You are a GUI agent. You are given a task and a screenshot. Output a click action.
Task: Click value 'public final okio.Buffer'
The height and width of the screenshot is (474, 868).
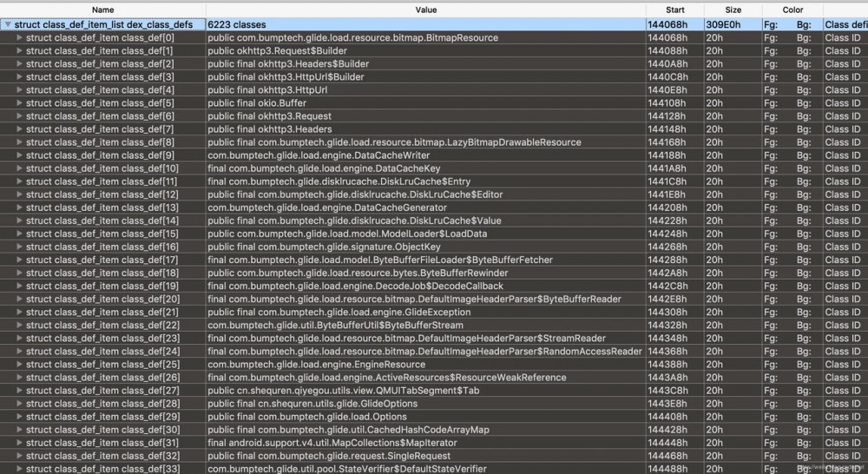click(257, 103)
